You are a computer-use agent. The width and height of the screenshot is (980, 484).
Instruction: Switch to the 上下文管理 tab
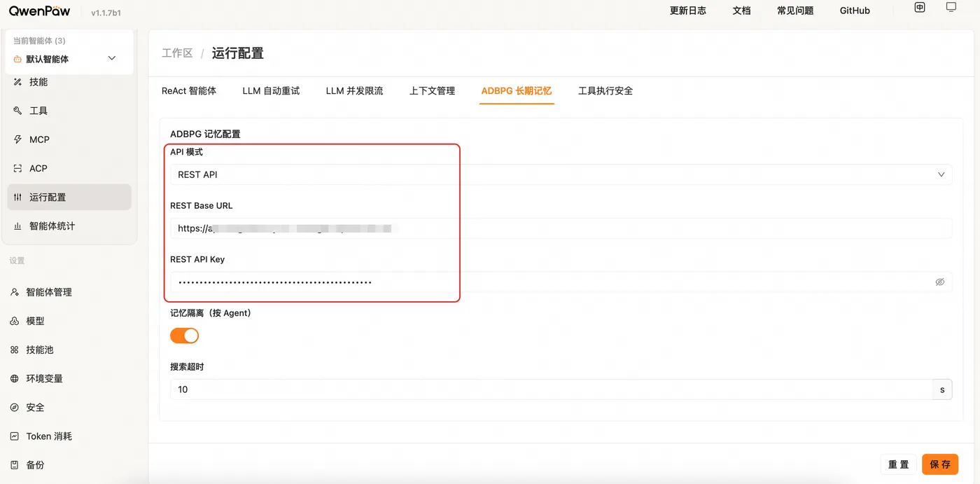[432, 91]
